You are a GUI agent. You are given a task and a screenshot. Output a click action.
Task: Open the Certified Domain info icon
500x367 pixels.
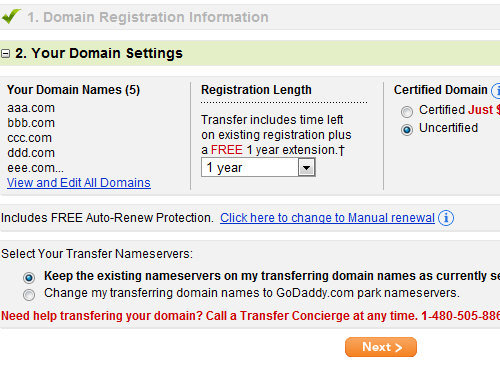tap(496, 90)
